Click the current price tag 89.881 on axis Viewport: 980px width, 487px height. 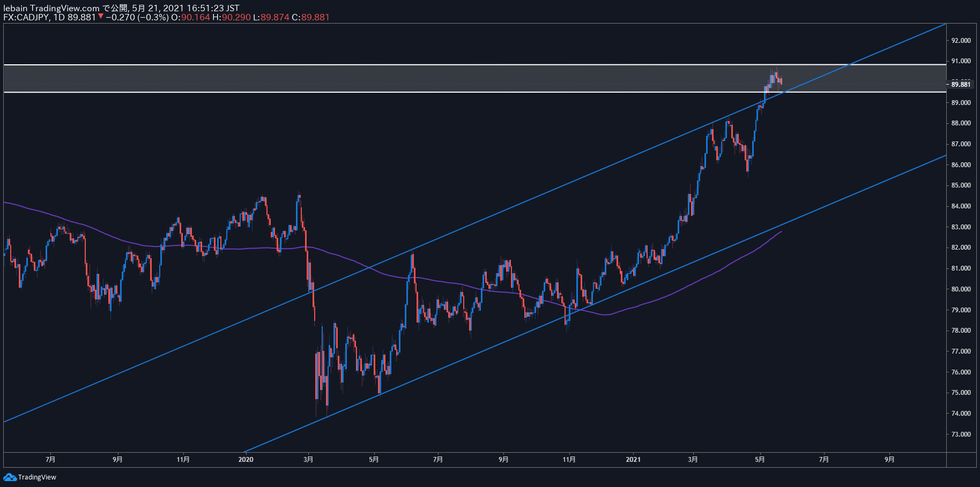[961, 84]
